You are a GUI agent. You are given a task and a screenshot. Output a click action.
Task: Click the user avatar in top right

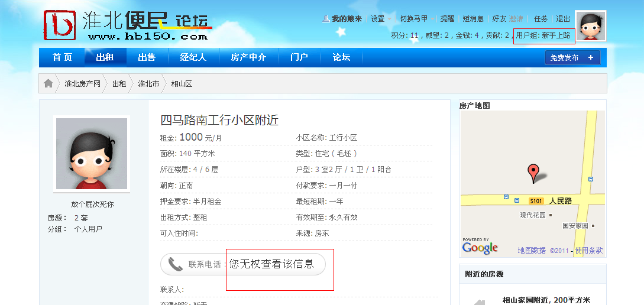pyautogui.click(x=591, y=26)
